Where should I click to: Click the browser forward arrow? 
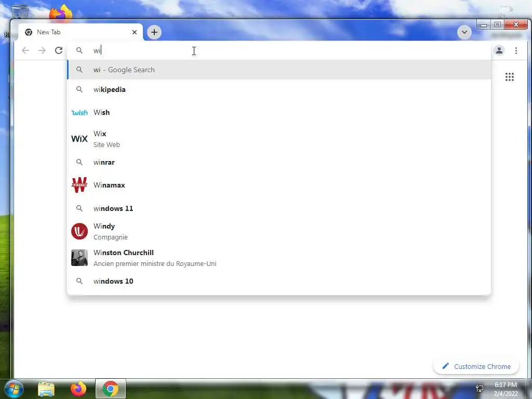click(x=42, y=50)
